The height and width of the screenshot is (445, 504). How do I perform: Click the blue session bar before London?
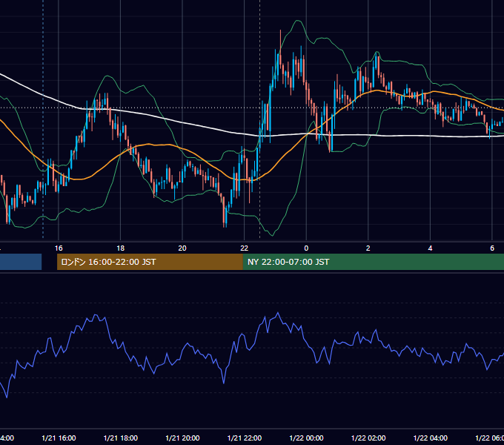pos(21,262)
